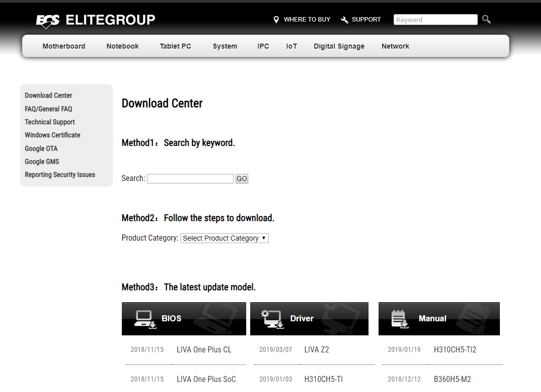Screen dimensions: 541x392
Task: Open the Support link in header
Action: 366,20
